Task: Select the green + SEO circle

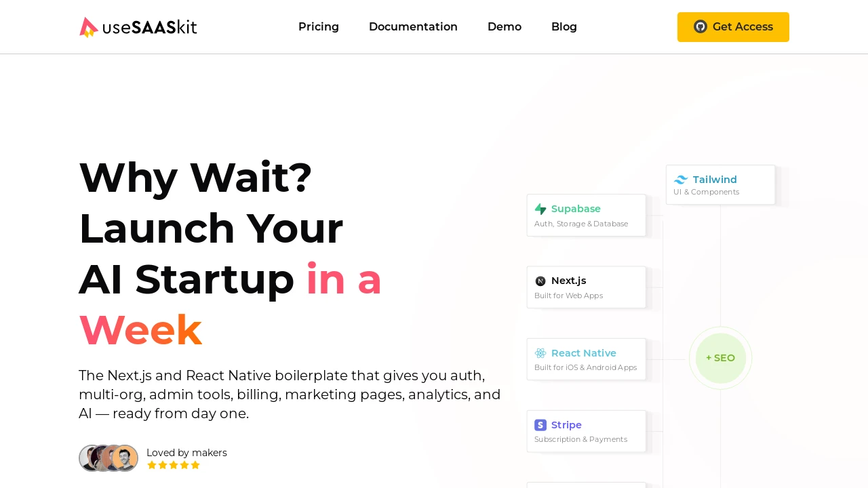Action: pyautogui.click(x=720, y=358)
